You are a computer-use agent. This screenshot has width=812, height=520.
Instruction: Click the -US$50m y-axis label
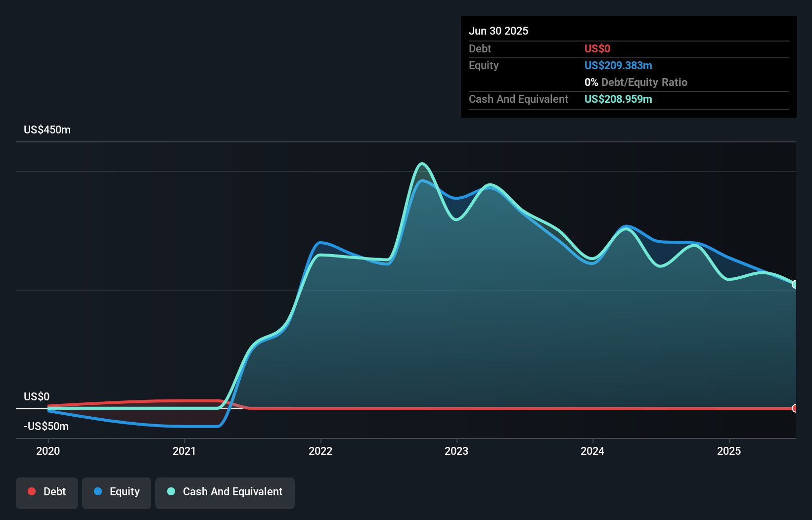(x=46, y=426)
